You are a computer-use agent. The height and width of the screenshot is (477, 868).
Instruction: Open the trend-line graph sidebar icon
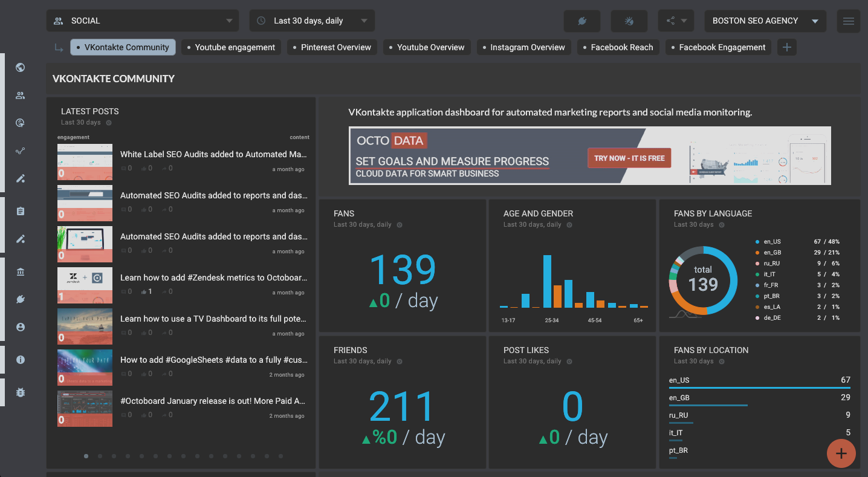tap(21, 151)
